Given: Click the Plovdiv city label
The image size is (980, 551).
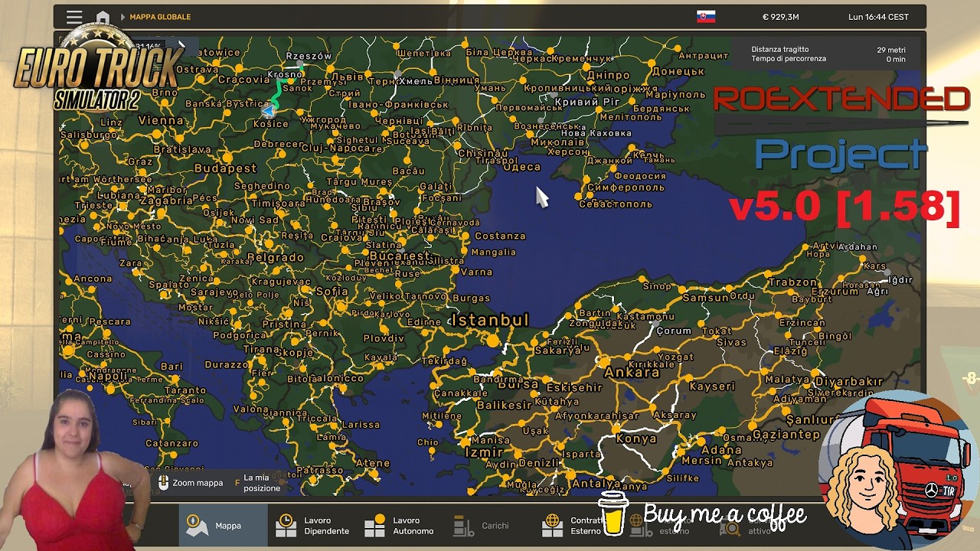Looking at the screenshot, I should tap(384, 338).
